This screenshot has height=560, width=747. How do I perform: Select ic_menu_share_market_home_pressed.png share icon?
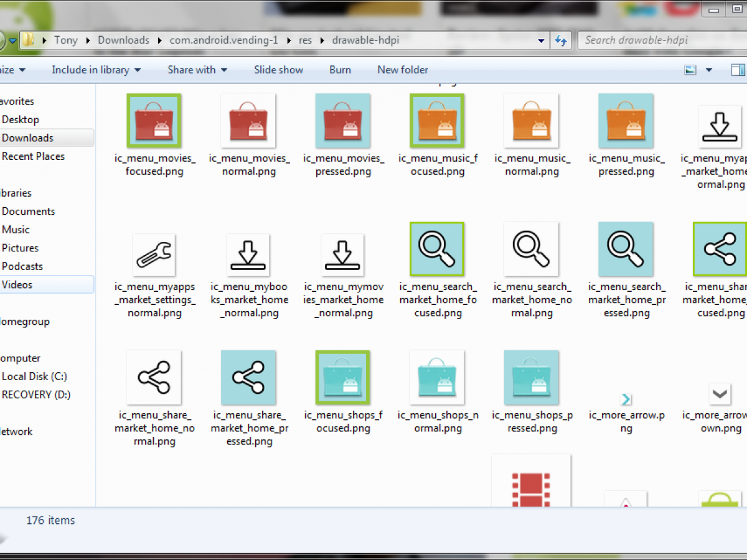tap(248, 377)
